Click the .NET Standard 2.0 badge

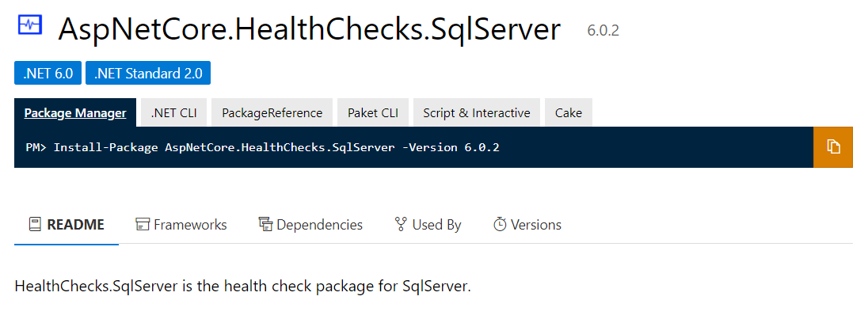click(x=148, y=73)
